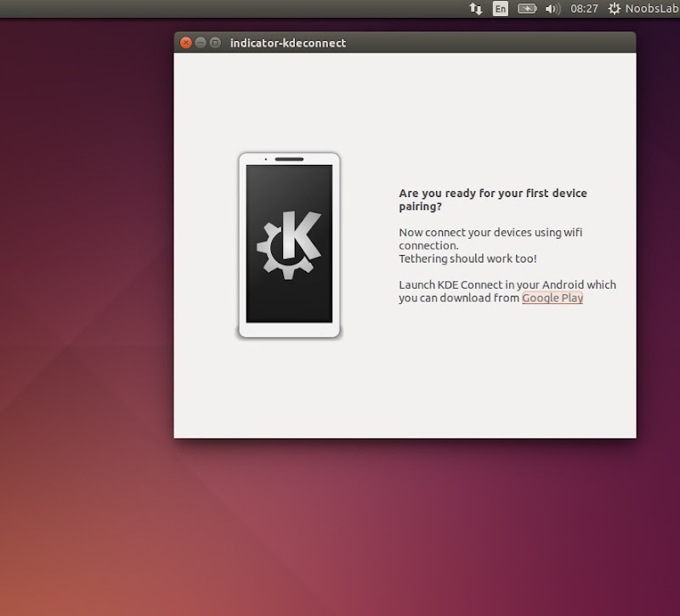Click 'Now connect your devices using wifi' text
The image size is (680, 616).
pos(490,232)
